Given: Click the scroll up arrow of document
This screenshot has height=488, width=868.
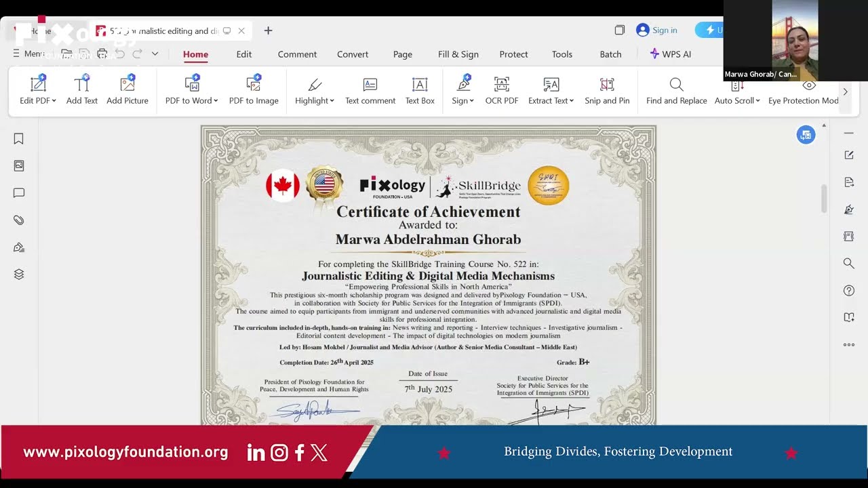Looking at the screenshot, I should click(824, 125).
